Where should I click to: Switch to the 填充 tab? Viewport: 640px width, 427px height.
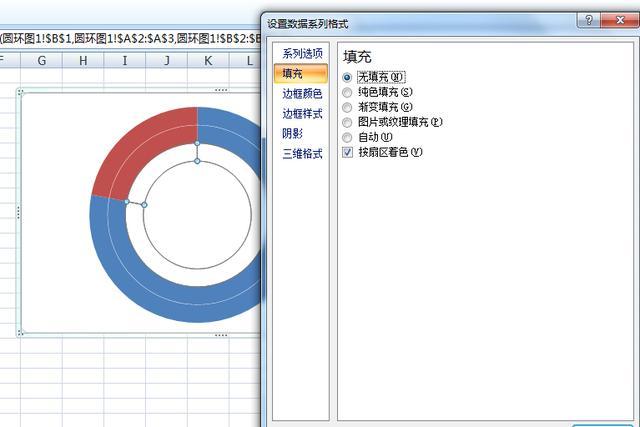click(x=301, y=73)
